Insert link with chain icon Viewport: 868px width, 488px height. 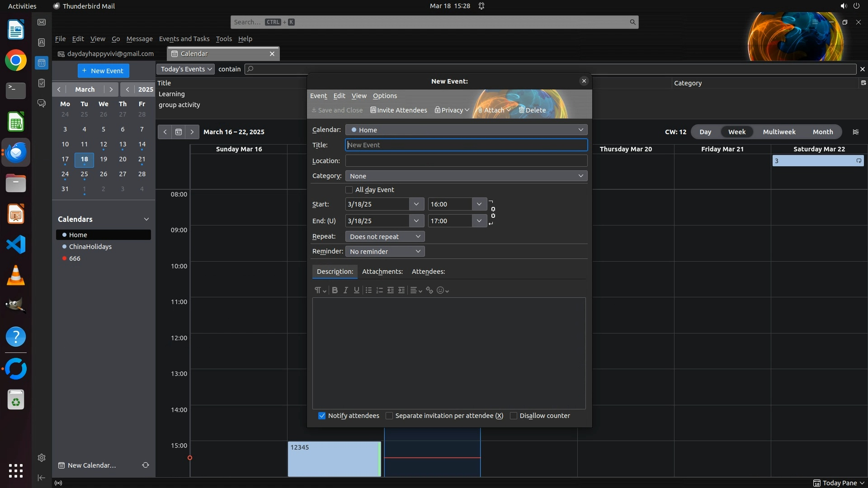429,290
